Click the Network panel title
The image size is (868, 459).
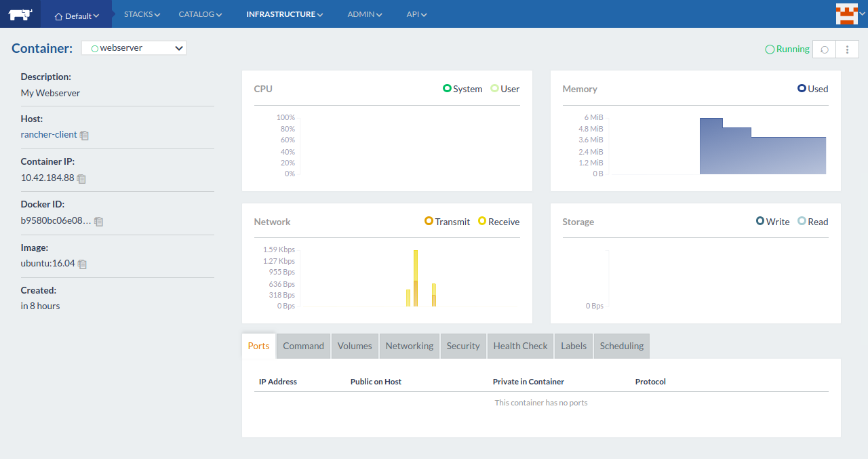pyautogui.click(x=272, y=222)
